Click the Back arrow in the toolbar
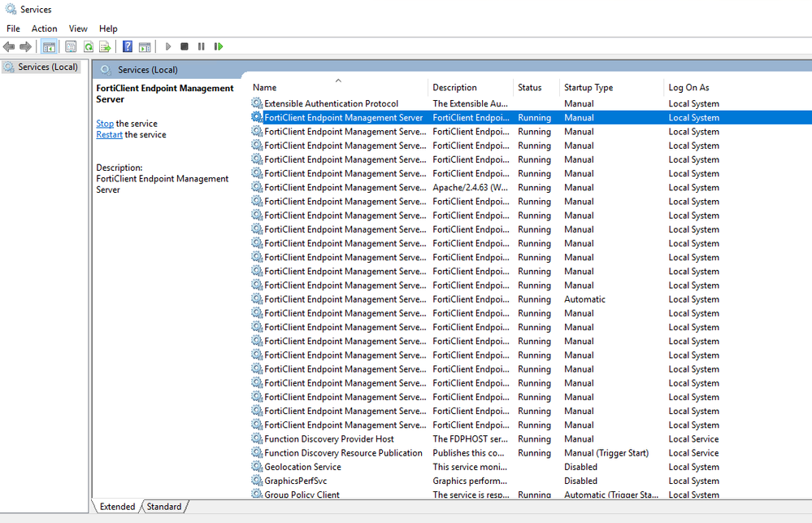This screenshot has width=812, height=523. 9,47
